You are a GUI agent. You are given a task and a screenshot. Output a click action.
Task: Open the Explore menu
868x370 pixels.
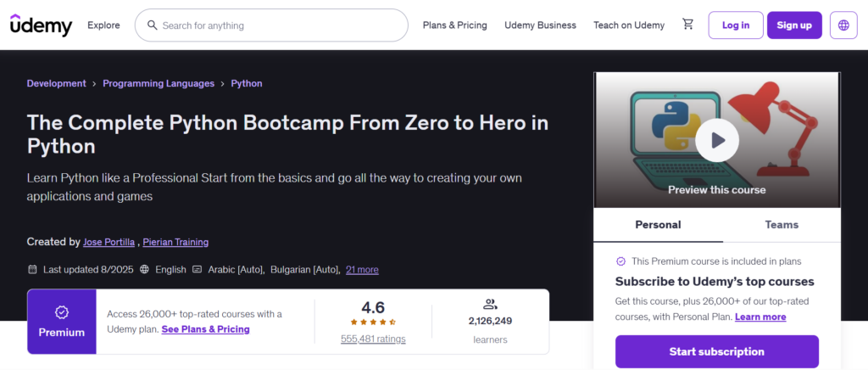103,25
